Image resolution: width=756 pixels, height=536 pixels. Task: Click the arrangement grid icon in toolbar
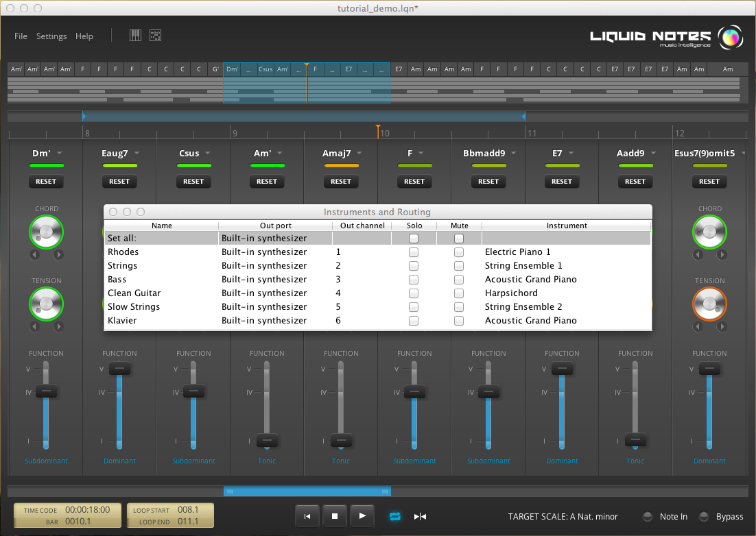point(156,36)
